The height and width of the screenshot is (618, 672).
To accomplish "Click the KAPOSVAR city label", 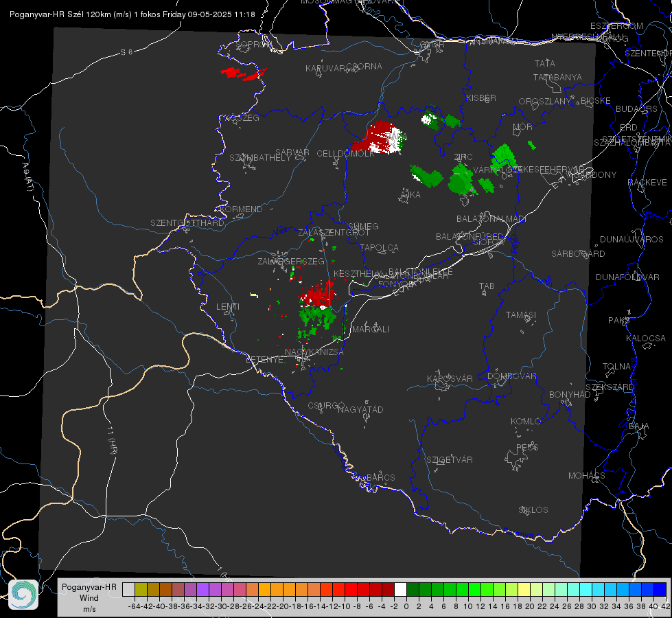I will pyautogui.click(x=450, y=379).
